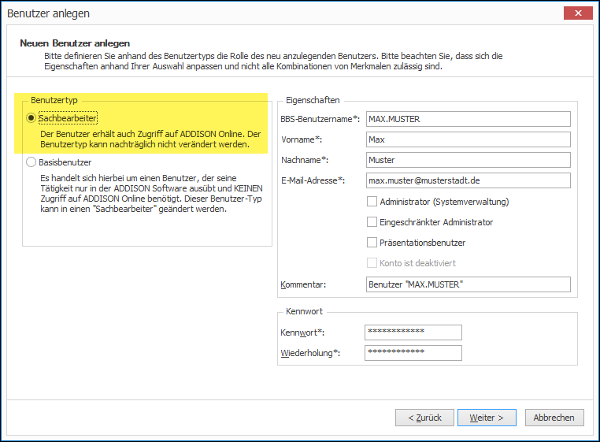The height and width of the screenshot is (442, 600).
Task: Click the Sachbearbeiter description text
Action: click(x=150, y=139)
